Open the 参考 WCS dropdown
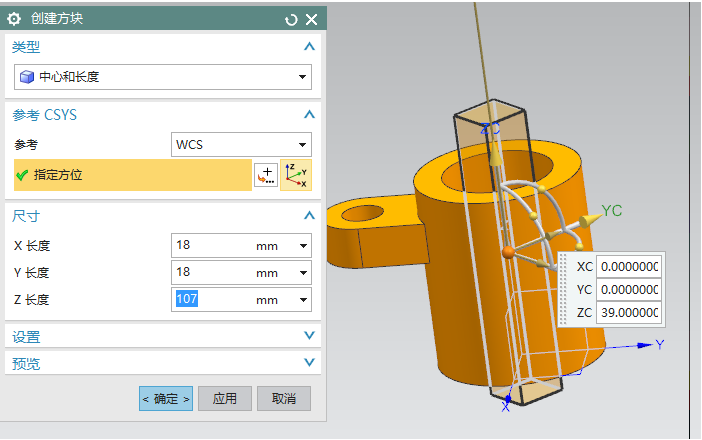The image size is (702, 440). (x=302, y=144)
